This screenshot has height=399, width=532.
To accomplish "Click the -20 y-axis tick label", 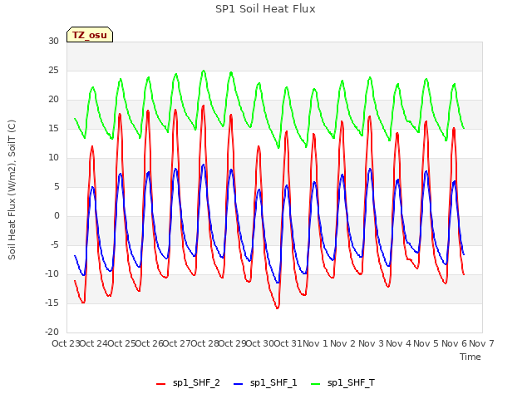I will tap(52, 332).
